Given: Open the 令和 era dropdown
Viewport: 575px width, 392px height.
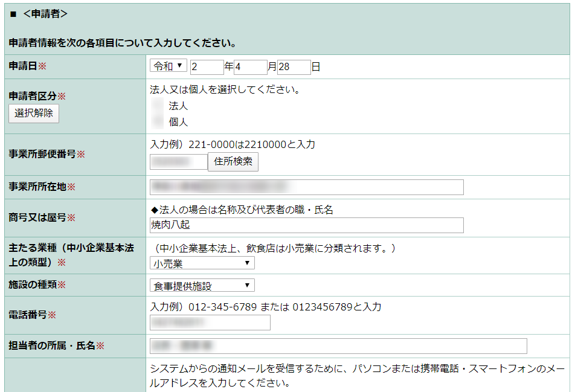Looking at the screenshot, I should point(169,66).
